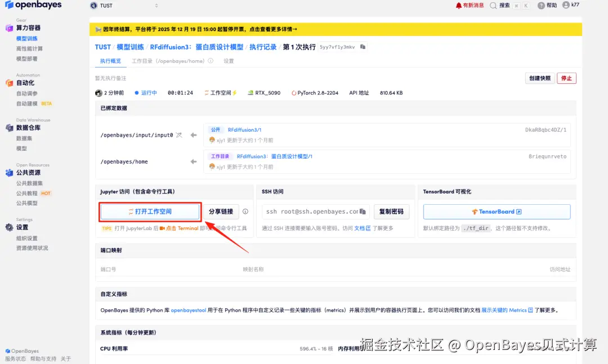608x364 pixels.
Task: Select 资源使用状况 in the sidebar
Action: (x=32, y=248)
